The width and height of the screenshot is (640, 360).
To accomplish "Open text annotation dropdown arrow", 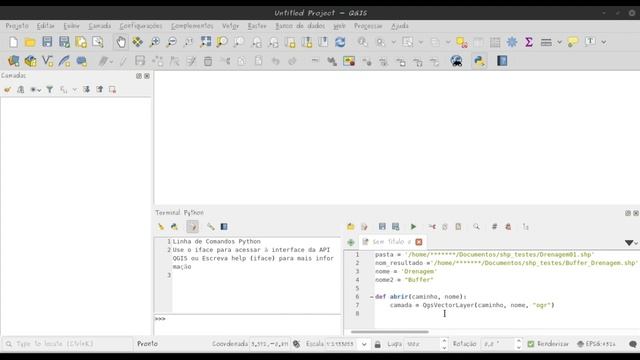I will (x=604, y=42).
